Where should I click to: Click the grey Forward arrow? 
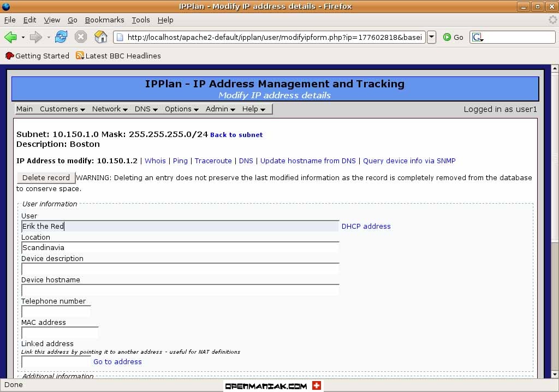(35, 37)
